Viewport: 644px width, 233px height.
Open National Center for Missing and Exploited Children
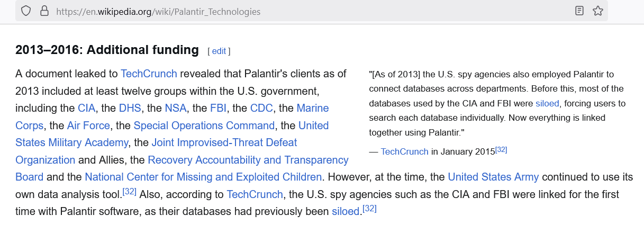coord(203,177)
